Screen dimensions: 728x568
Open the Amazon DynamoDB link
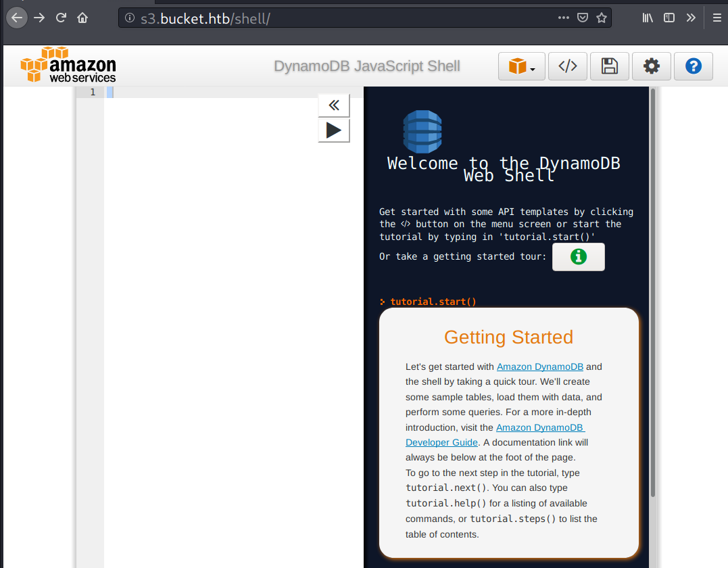tap(539, 366)
